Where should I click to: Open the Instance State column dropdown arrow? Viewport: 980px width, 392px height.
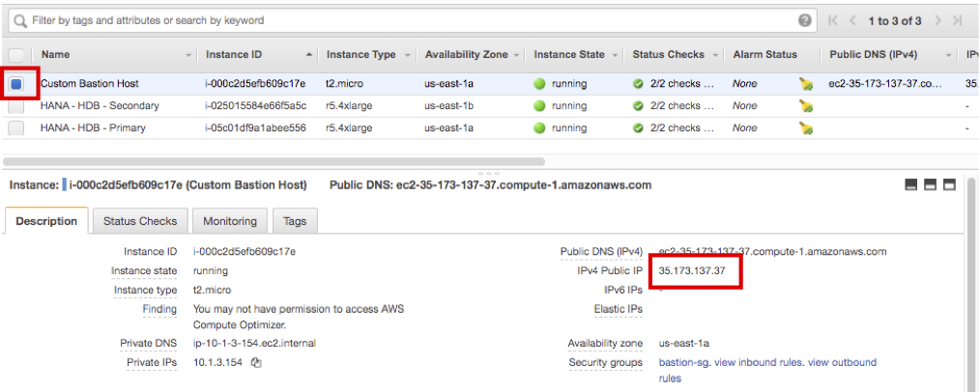pos(616,55)
